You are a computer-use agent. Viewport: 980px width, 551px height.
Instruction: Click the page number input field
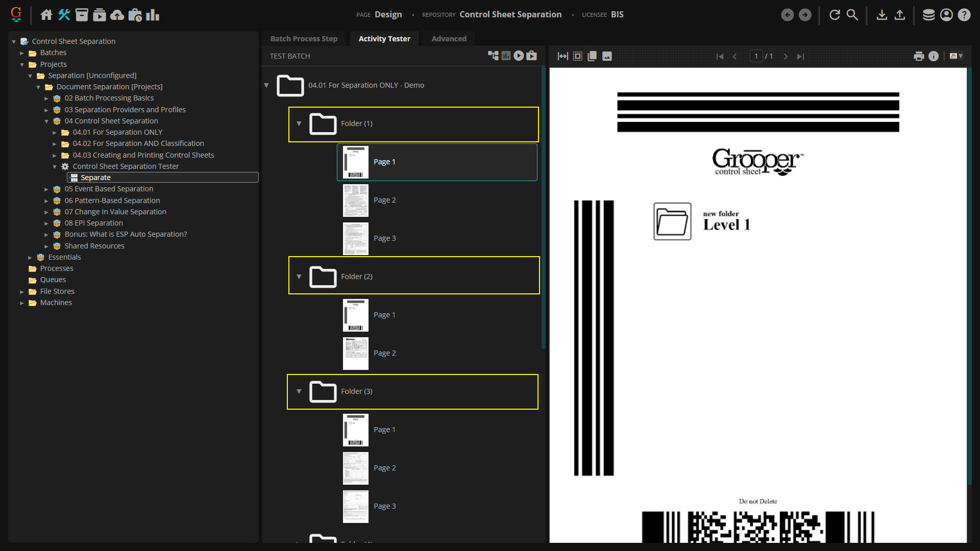pos(756,56)
